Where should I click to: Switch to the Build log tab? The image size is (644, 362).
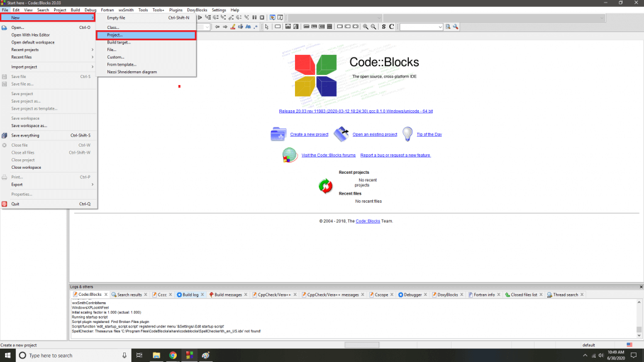pos(187,295)
